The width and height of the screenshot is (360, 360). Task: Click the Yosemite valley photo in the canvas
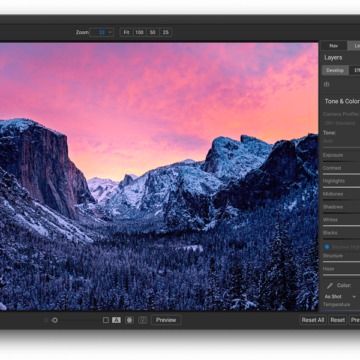click(x=159, y=176)
